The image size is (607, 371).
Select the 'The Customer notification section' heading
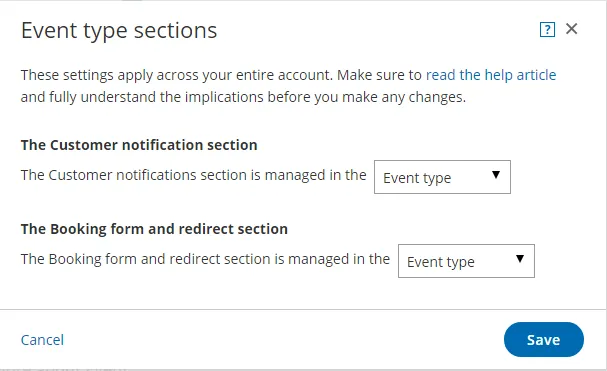click(x=139, y=145)
